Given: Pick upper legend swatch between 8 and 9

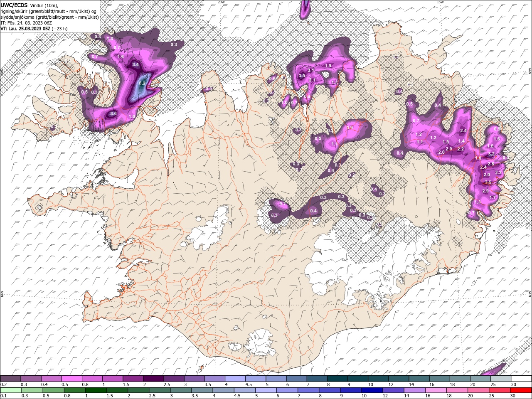Looking at the screenshot, I should (x=337, y=379).
